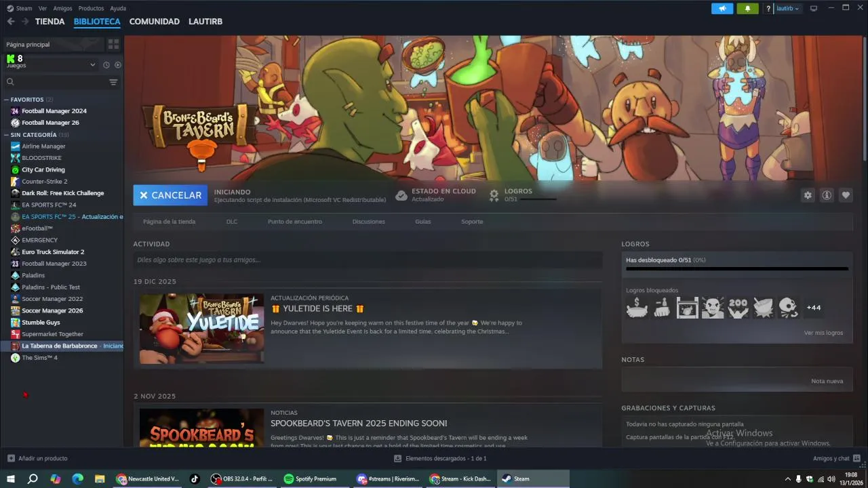Open Yuletide news thumbnail
The image size is (868, 488).
(201, 329)
